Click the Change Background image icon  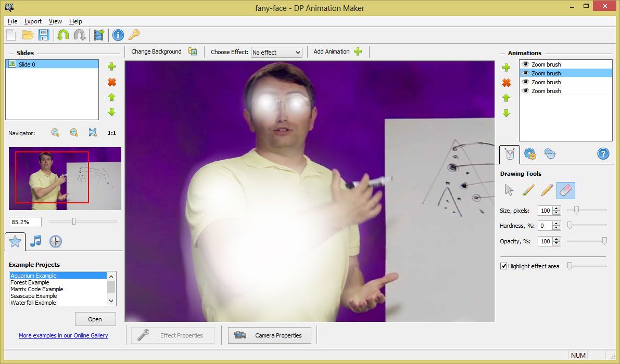pyautogui.click(x=193, y=51)
